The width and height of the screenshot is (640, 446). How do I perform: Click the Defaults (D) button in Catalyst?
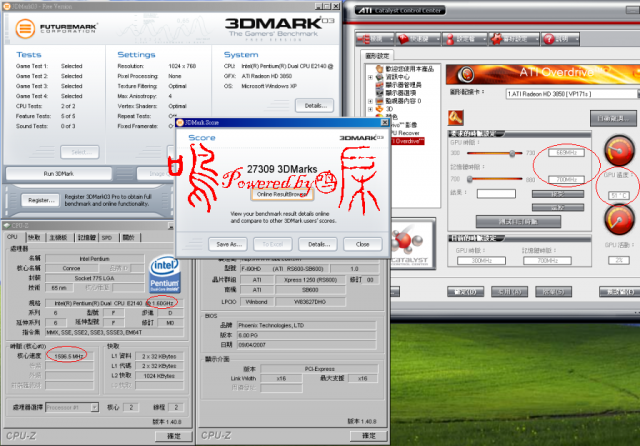pos(620,292)
